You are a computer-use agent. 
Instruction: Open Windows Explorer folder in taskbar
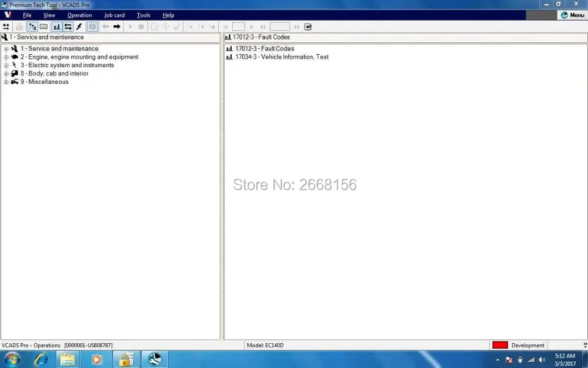[x=68, y=360]
